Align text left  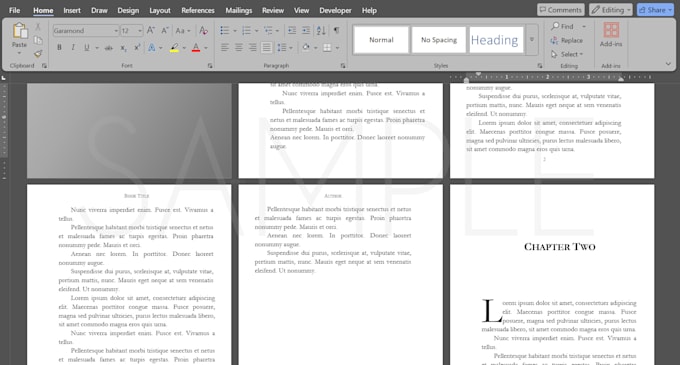click(225, 48)
